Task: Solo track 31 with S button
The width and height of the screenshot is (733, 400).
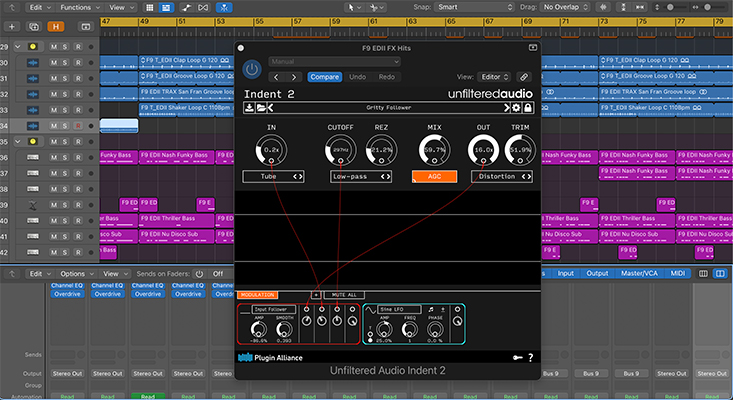Action: coord(65,79)
